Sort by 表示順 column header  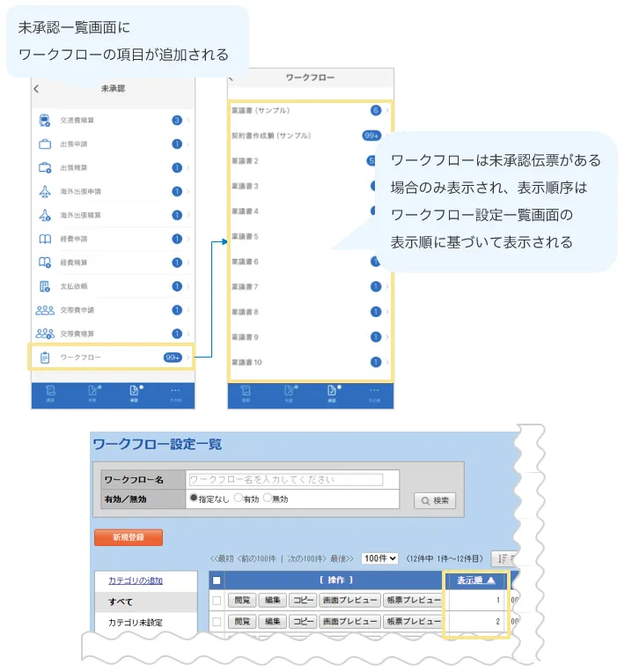pos(475,580)
